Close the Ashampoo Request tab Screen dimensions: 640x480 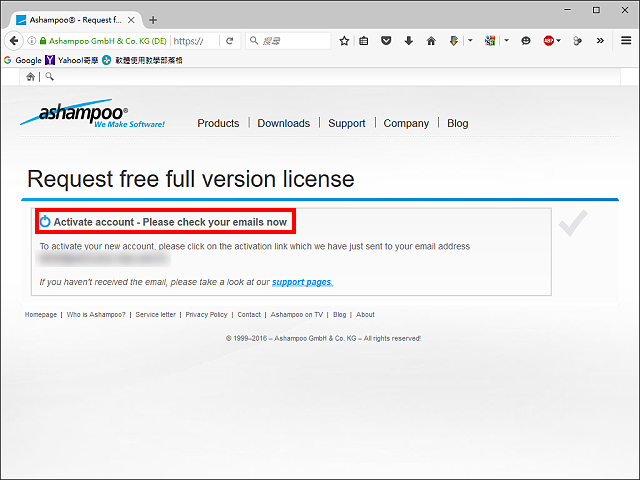click(x=131, y=20)
